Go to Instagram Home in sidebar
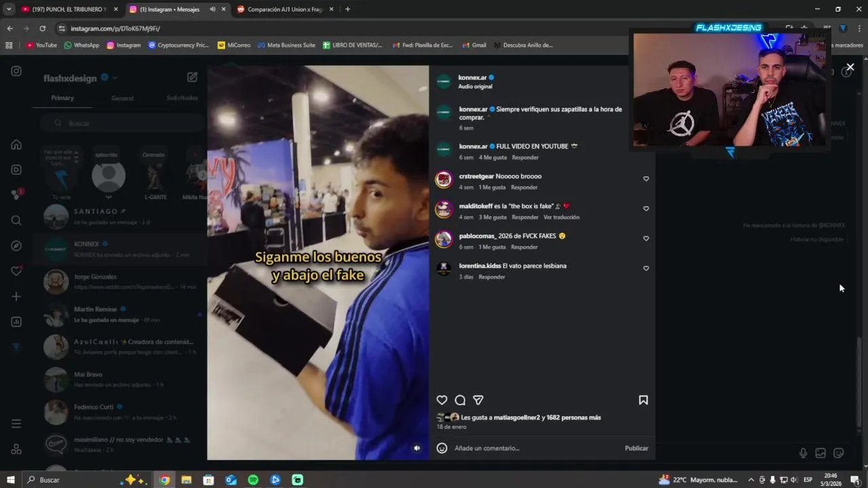 (16, 144)
